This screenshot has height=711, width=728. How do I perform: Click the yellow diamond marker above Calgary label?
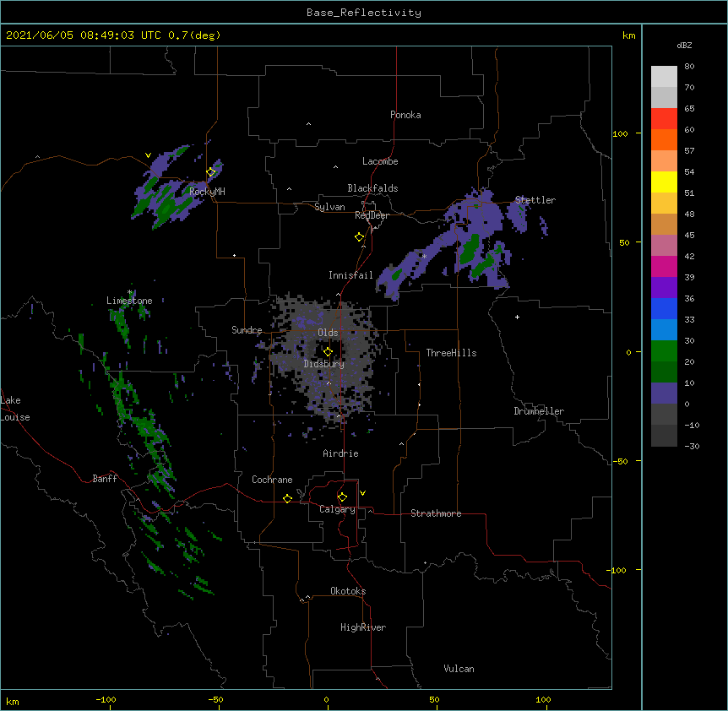[342, 497]
